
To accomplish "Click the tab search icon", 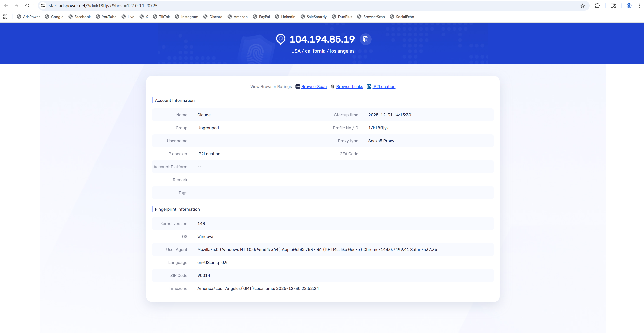I will coord(613,6).
